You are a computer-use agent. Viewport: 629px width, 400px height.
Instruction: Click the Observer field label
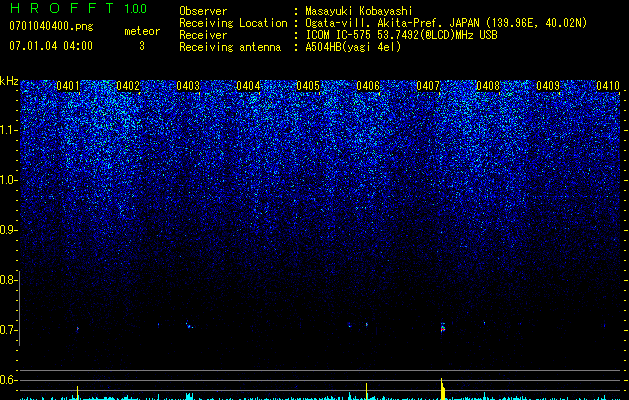(203, 11)
